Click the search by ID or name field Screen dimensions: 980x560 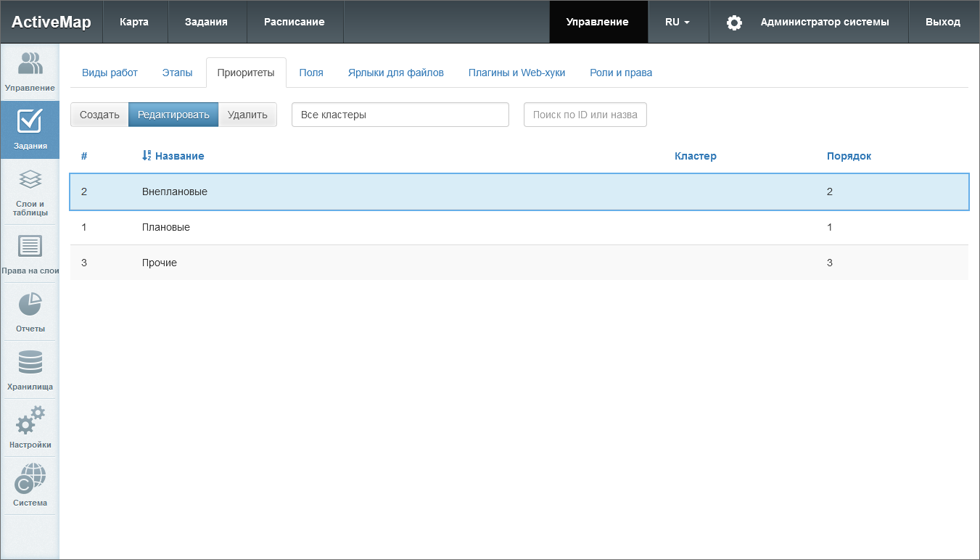click(585, 115)
